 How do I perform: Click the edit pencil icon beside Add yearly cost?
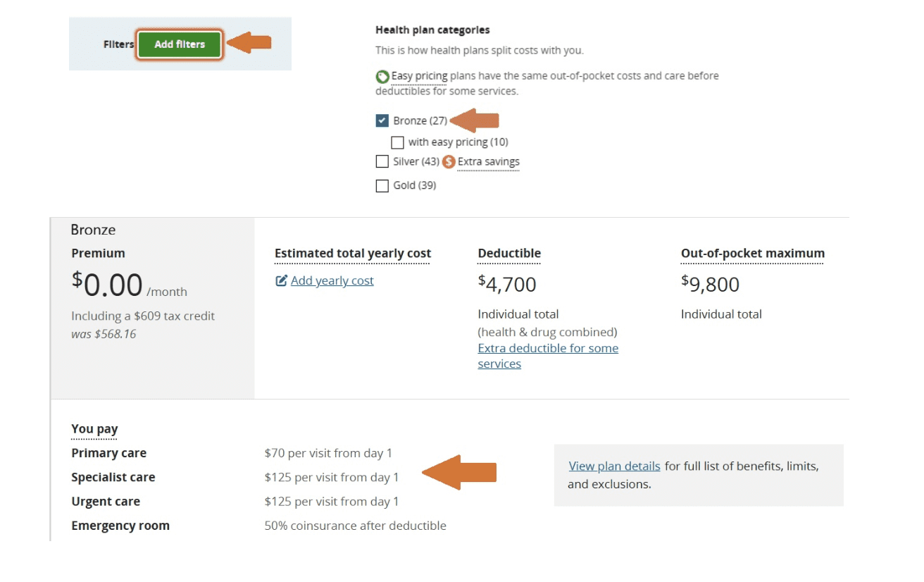point(281,281)
